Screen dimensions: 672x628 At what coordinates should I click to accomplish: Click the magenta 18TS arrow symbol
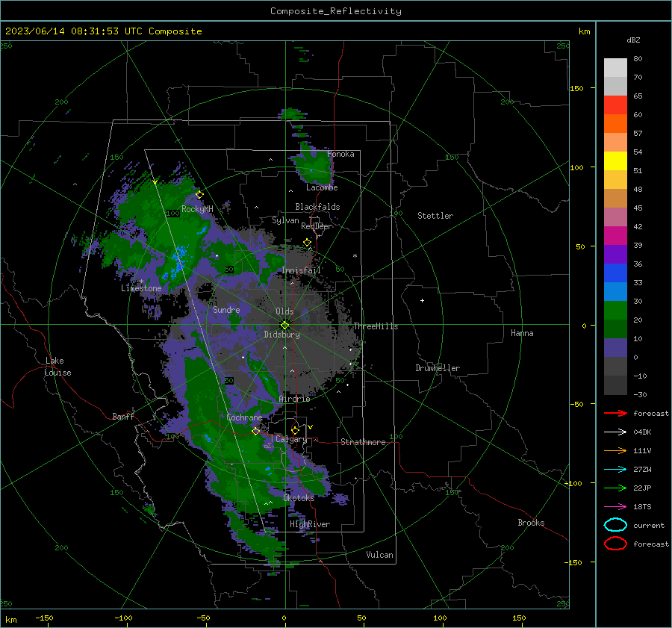pyautogui.click(x=615, y=506)
